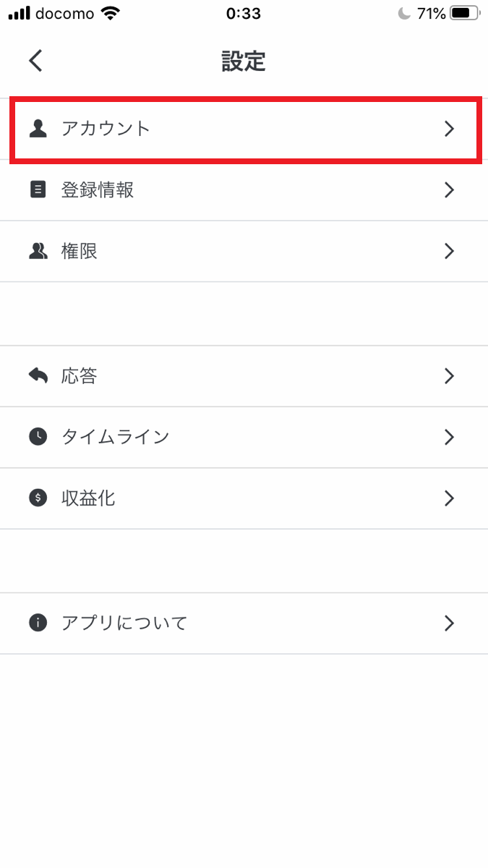Open the アカウント settings item

pos(106,129)
